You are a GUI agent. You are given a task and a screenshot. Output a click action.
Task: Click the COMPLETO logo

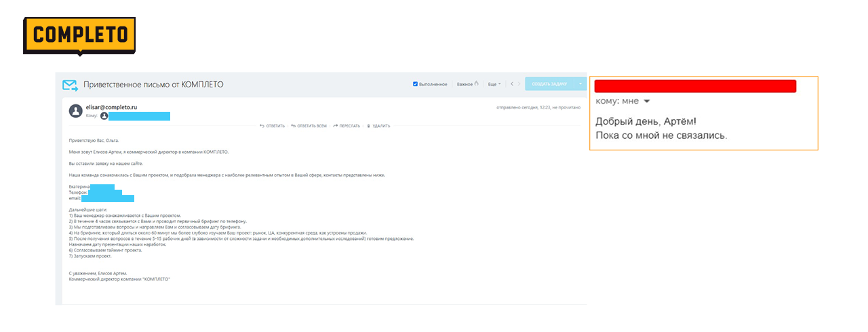[x=79, y=35]
